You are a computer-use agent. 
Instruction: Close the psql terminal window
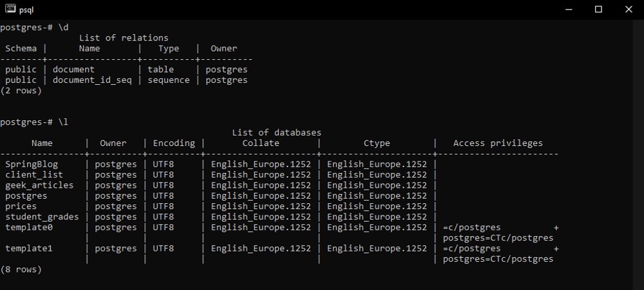628,9
